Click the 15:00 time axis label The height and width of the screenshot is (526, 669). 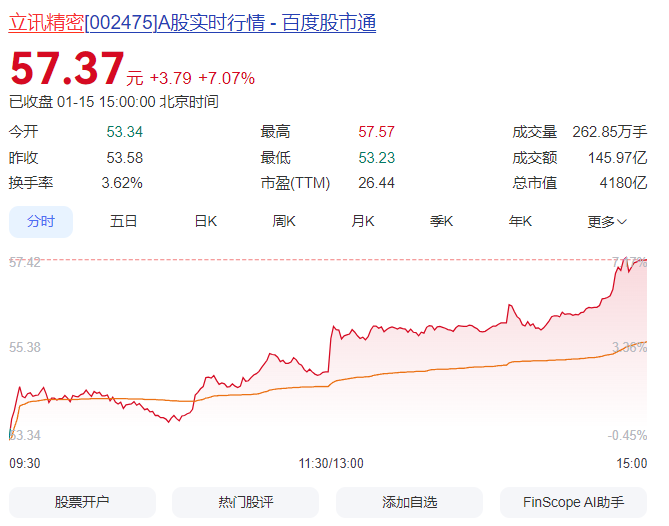tap(631, 463)
